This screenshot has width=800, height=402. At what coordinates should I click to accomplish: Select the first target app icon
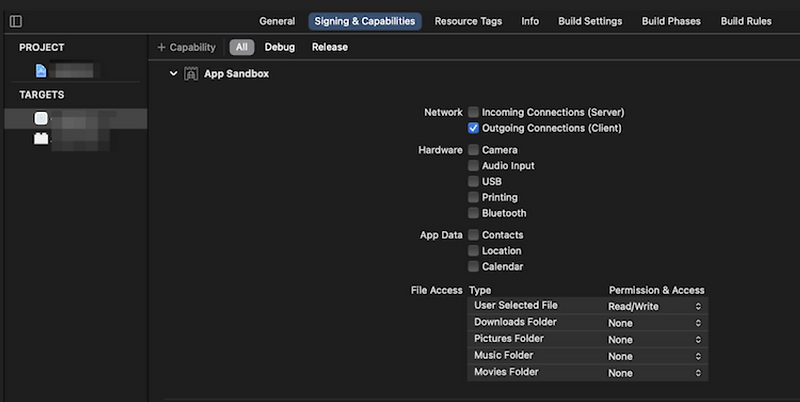pyautogui.click(x=41, y=118)
